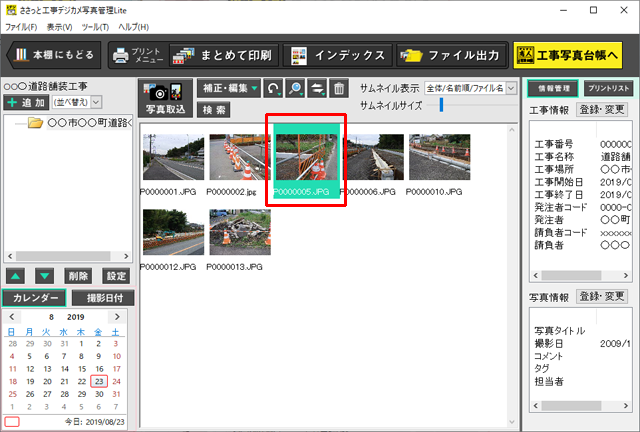
Task: Click 登録・変更 next to 写真情報
Action: 602,296
